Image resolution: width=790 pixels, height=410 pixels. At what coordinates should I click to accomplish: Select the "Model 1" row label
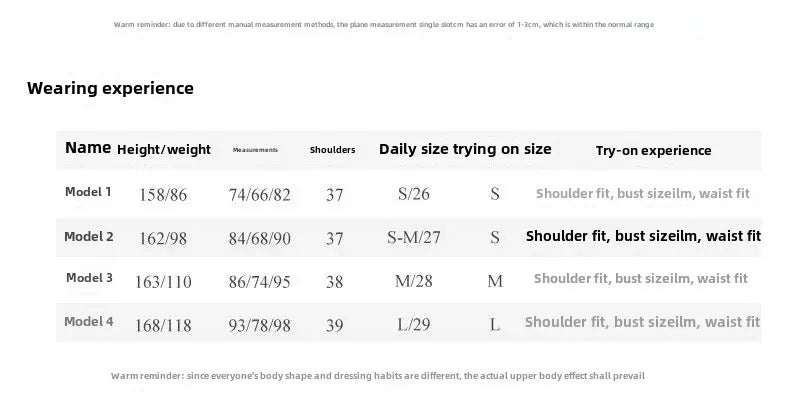(x=88, y=191)
